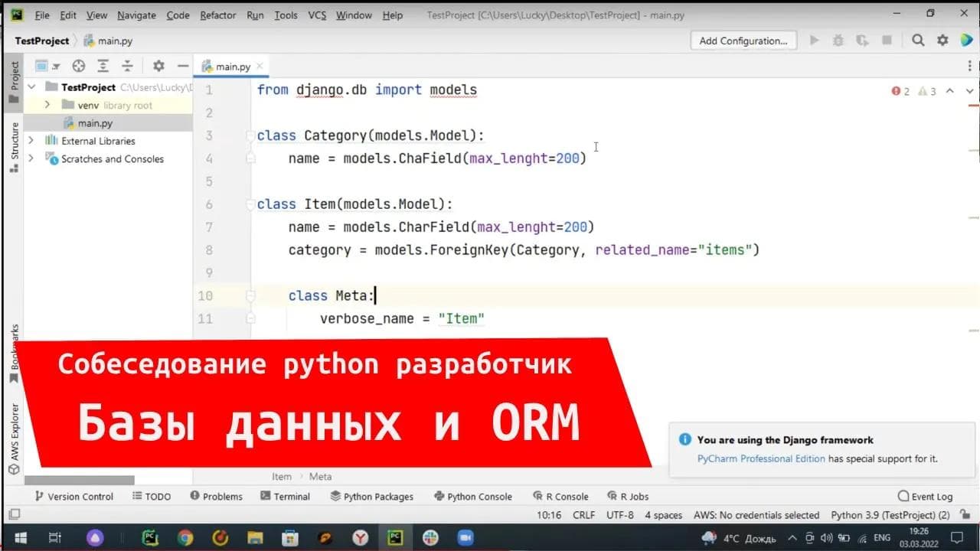Screen dimensions: 980x551
Task: Open the Event Log
Action: click(x=924, y=496)
